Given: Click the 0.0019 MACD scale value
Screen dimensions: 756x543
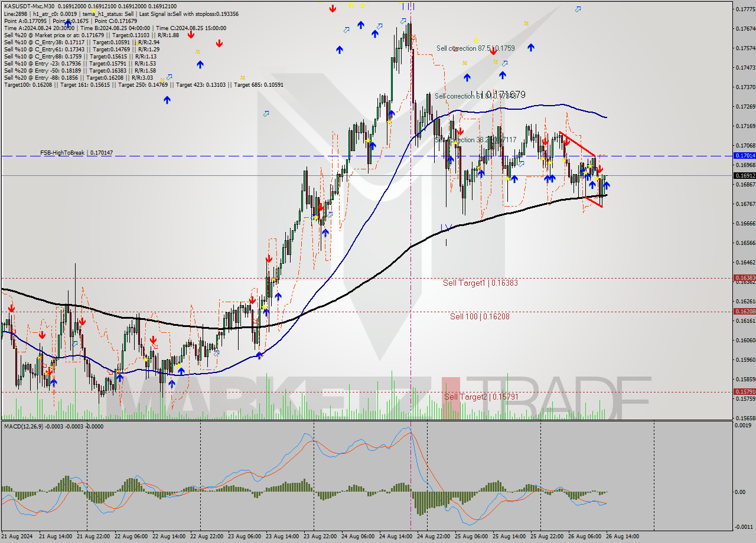Looking at the screenshot, I should pyautogui.click(x=744, y=425).
